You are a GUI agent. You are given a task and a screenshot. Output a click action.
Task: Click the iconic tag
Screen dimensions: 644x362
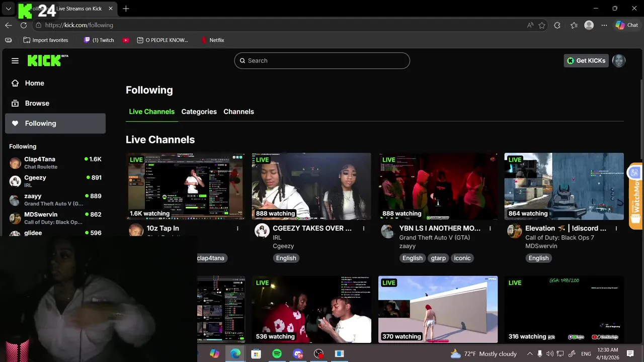(462, 258)
